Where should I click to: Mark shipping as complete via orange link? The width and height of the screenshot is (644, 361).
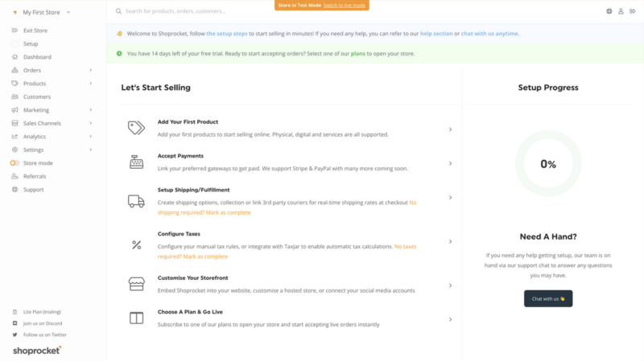pos(228,212)
